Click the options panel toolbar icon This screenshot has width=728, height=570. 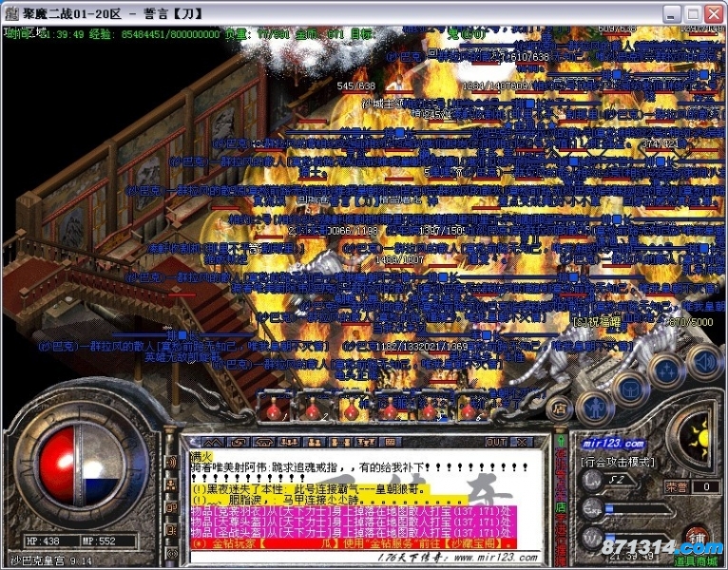pyautogui.click(x=391, y=442)
